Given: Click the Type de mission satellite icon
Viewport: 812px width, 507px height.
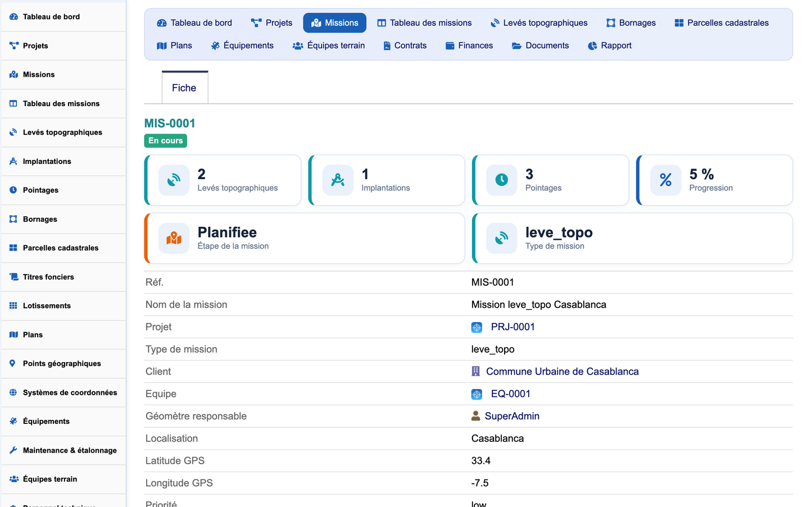Looking at the screenshot, I should [501, 238].
